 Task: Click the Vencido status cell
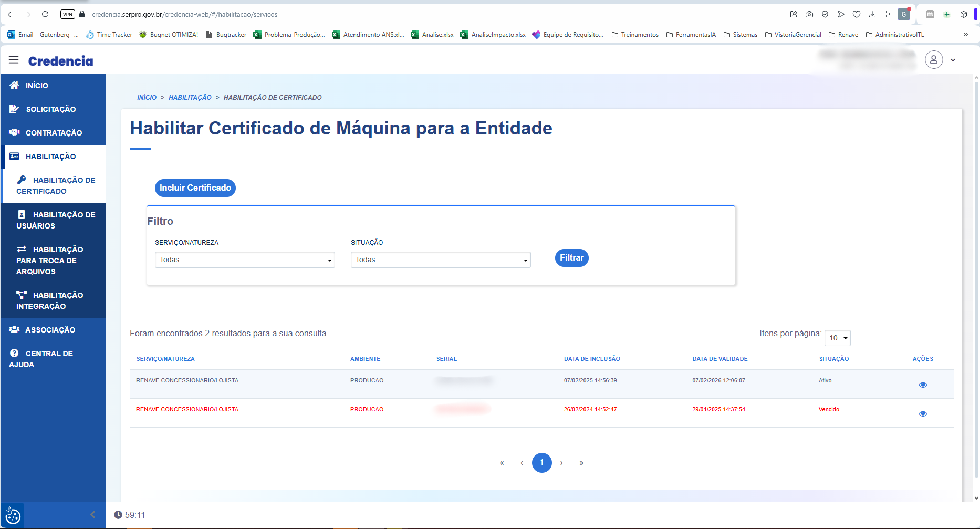point(829,410)
